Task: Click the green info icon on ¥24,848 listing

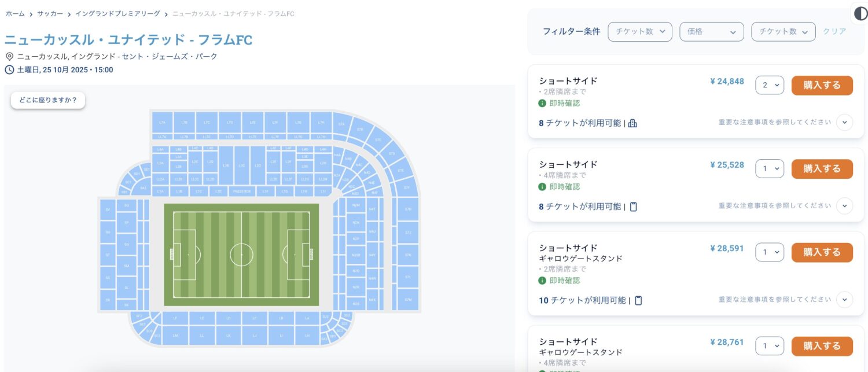Action: click(542, 104)
